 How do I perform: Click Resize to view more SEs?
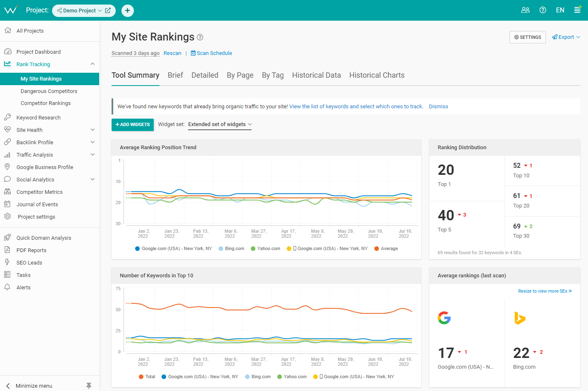click(x=545, y=291)
